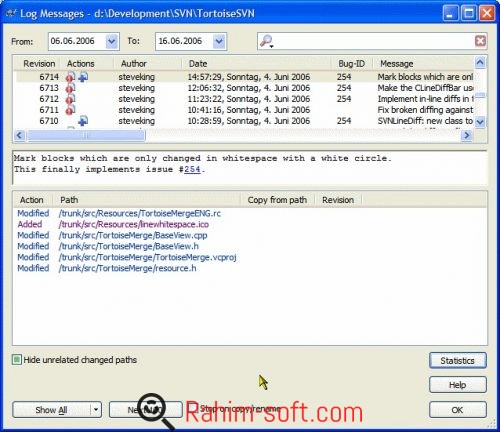Click message 'Fix broken diffing against'
The width and height of the screenshot is (500, 432).
point(425,110)
